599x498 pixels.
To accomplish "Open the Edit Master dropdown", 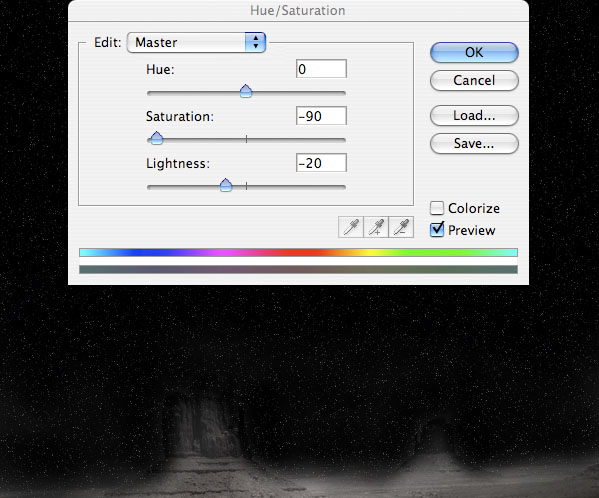I will coord(196,42).
